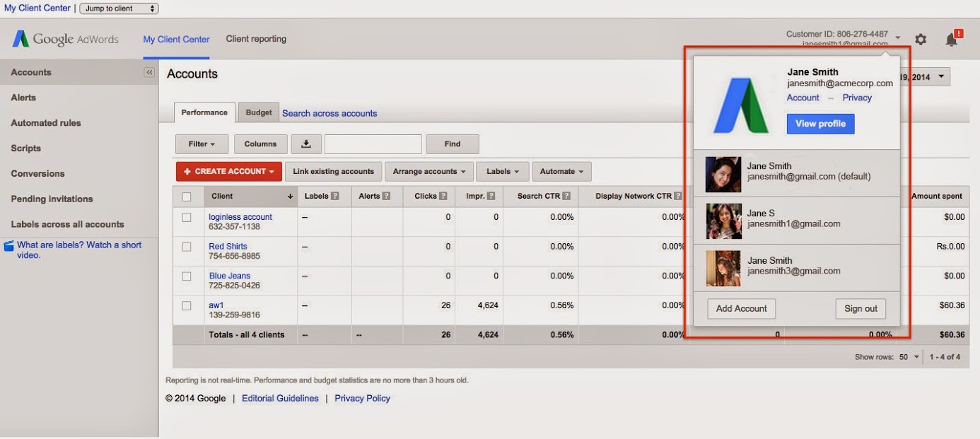
Task: Click the search text field beside Find
Action: 373,144
